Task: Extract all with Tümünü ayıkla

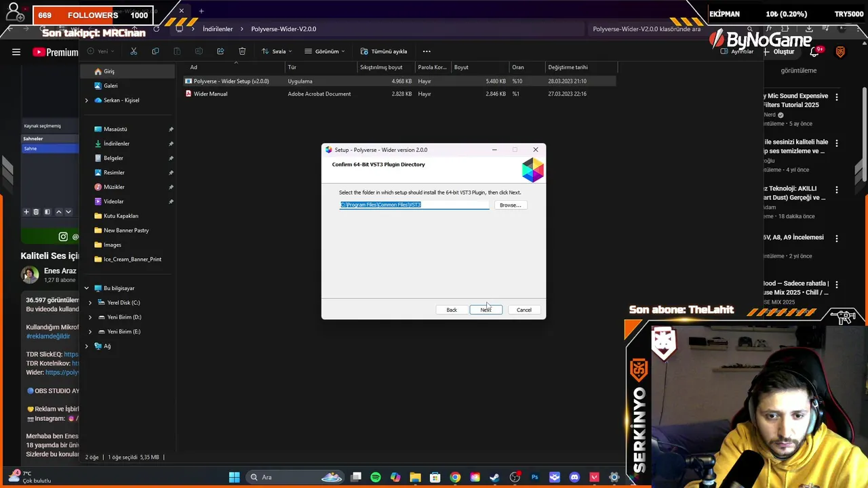Action: 384,52
